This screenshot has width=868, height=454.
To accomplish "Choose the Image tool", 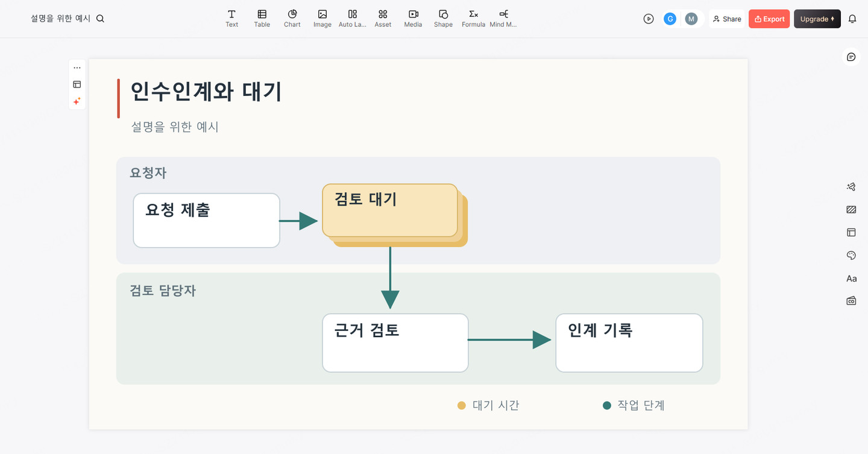I will click(322, 19).
